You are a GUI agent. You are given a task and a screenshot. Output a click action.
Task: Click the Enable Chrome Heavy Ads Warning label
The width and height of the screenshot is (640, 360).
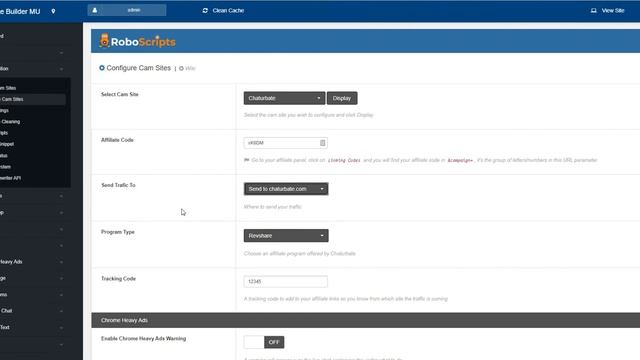[x=143, y=338]
